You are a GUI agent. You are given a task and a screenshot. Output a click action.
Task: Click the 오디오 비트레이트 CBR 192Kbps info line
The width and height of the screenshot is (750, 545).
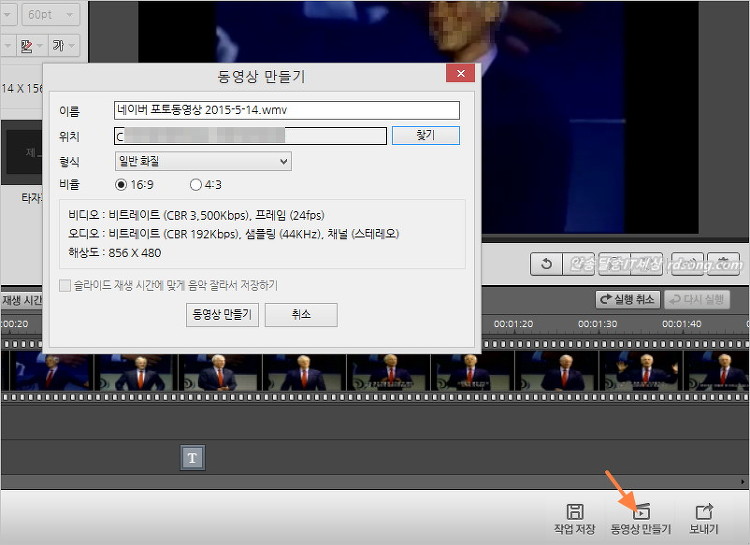233,234
